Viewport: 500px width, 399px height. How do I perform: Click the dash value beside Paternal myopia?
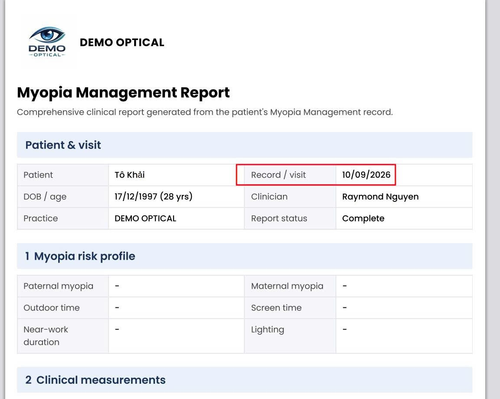coord(117,286)
